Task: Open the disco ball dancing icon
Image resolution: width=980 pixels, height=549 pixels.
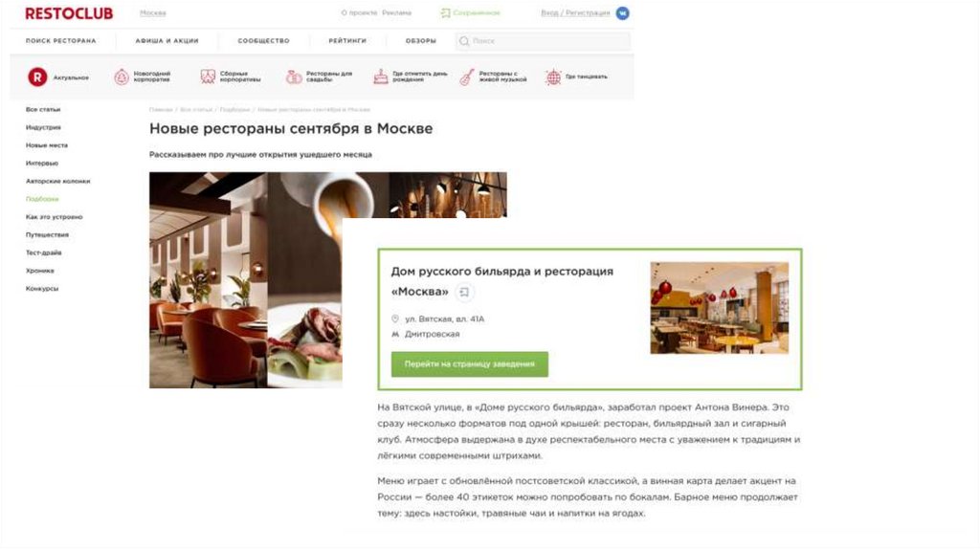Action: (x=553, y=77)
